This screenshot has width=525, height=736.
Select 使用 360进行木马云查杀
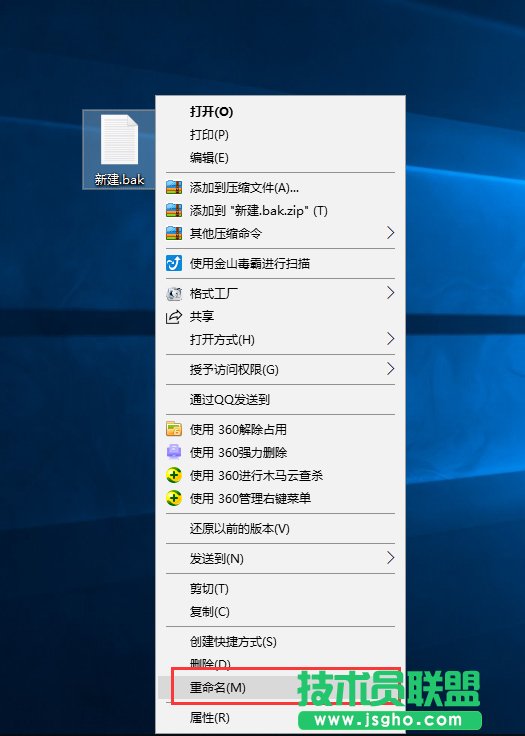coord(280,475)
